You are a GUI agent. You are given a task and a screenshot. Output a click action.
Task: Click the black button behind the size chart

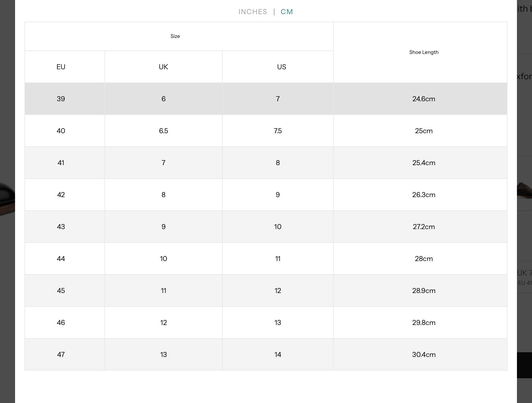click(x=524, y=365)
